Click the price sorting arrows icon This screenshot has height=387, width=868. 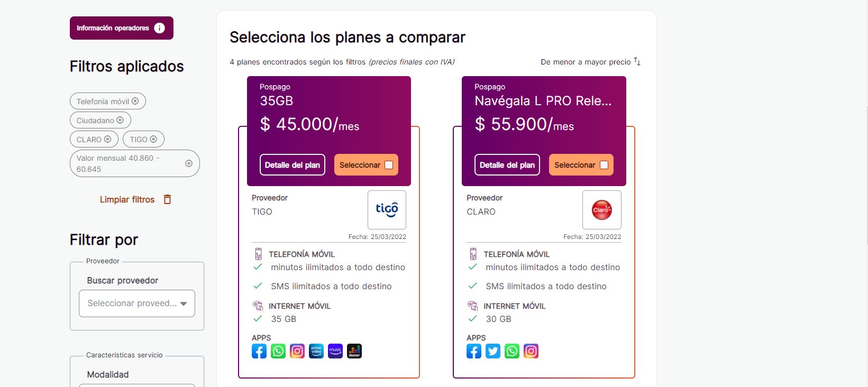tap(637, 62)
